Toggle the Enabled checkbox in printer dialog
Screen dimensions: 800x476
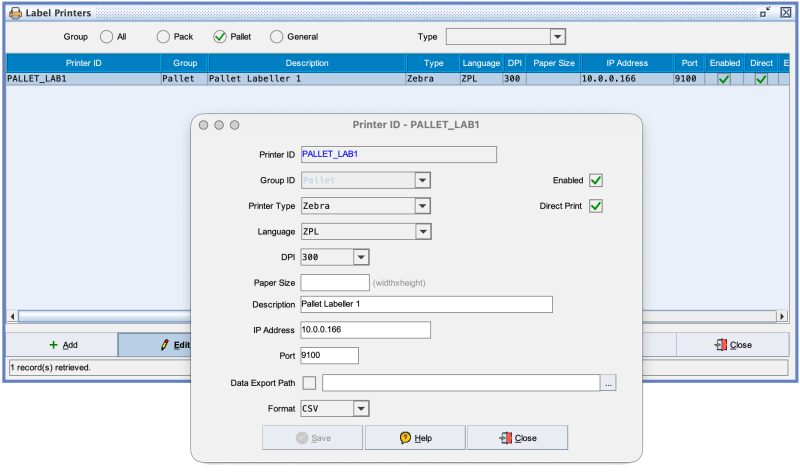596,180
